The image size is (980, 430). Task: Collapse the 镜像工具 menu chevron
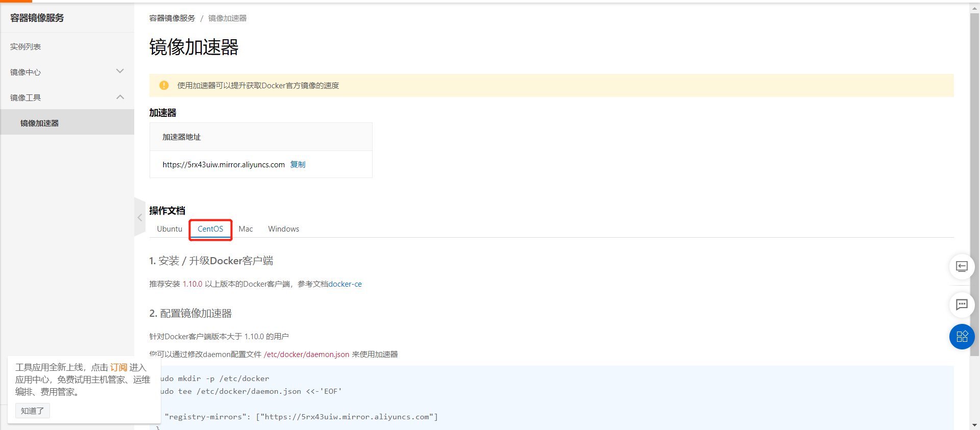tap(120, 97)
